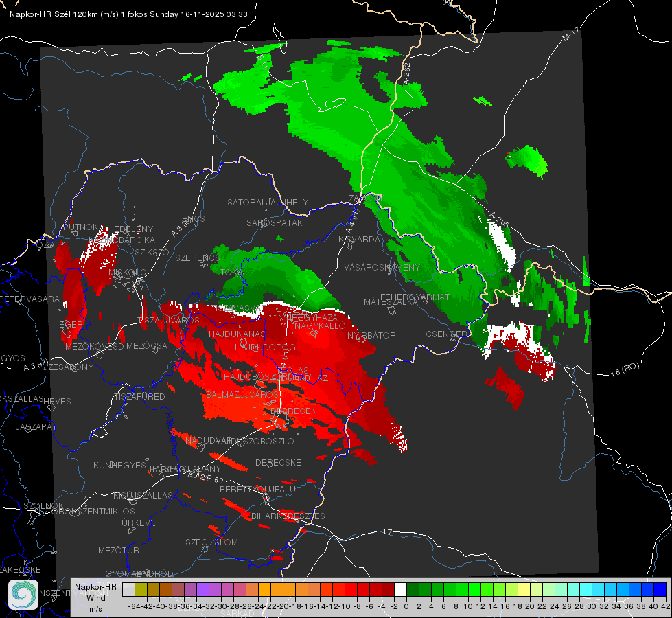Select the olive legend swatch between -64 and -42
The image size is (672, 618).
tap(141, 590)
